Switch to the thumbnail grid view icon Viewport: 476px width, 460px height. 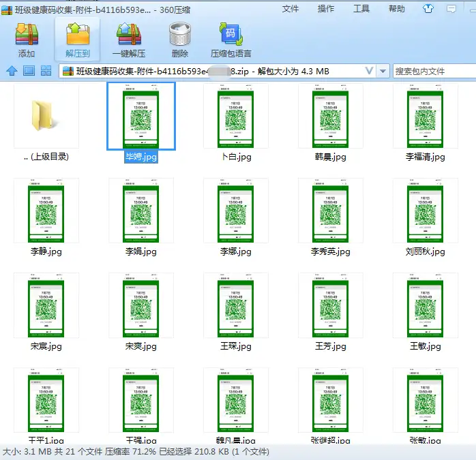pos(46,71)
